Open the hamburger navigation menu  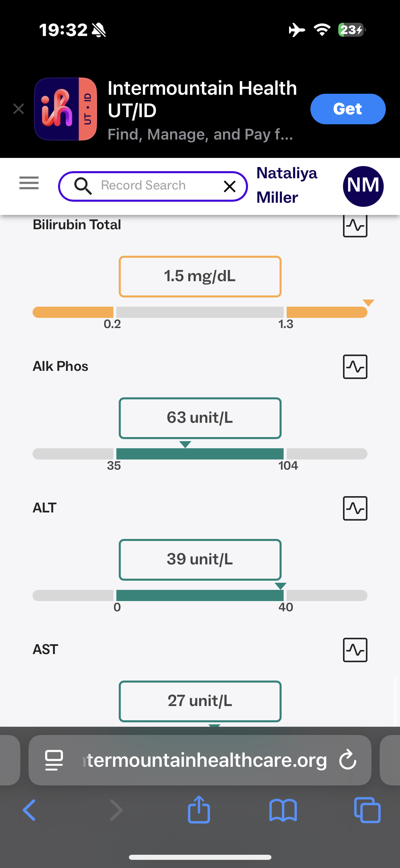tap(29, 183)
